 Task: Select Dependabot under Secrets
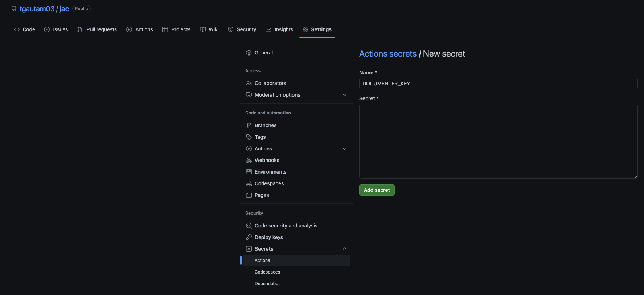(296, 284)
